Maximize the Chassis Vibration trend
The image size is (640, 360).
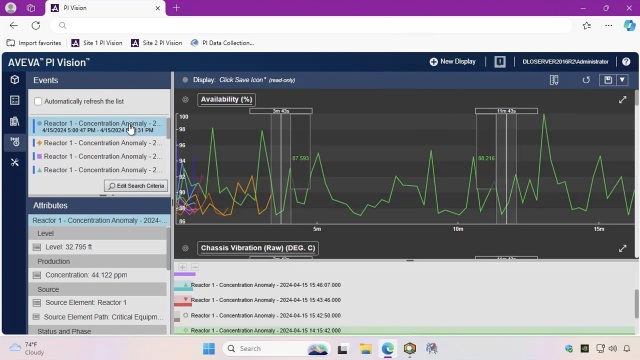[622, 248]
